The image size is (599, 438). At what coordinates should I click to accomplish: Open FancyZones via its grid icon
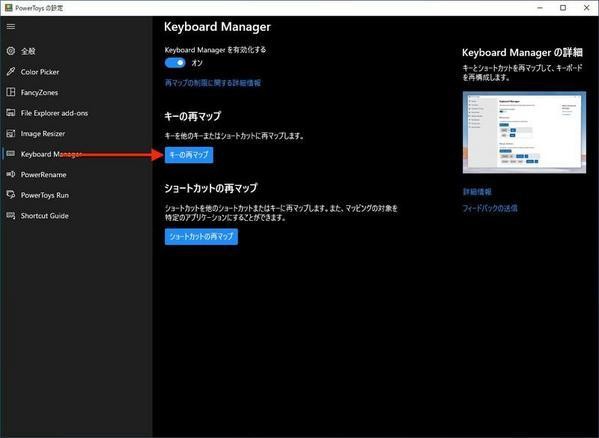(x=11, y=92)
